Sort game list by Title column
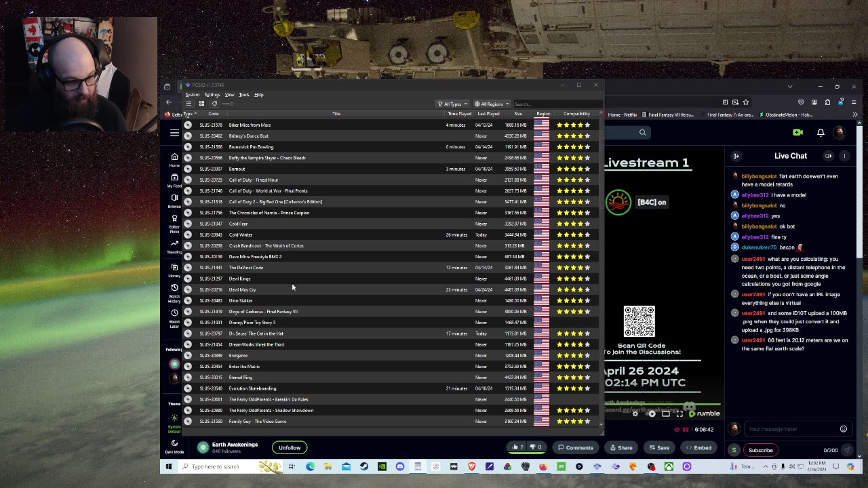Image resolution: width=868 pixels, height=488 pixels. click(336, 114)
